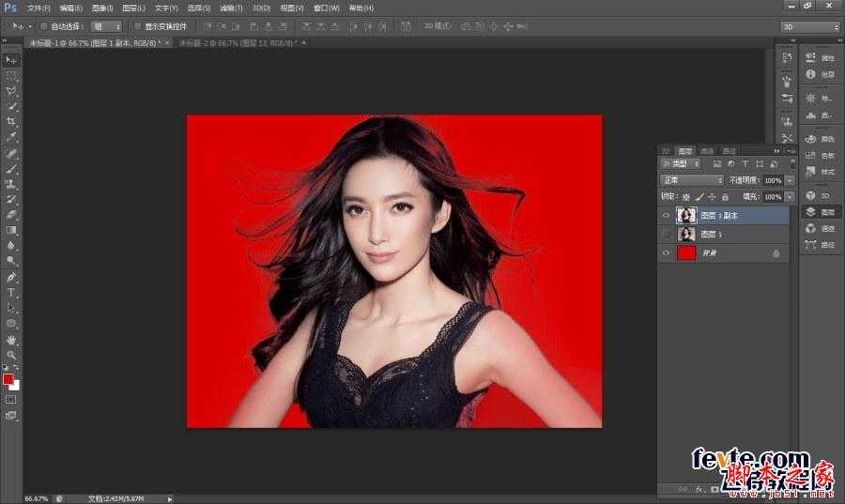
Task: Select the Brush tool
Action: pyautogui.click(x=10, y=169)
